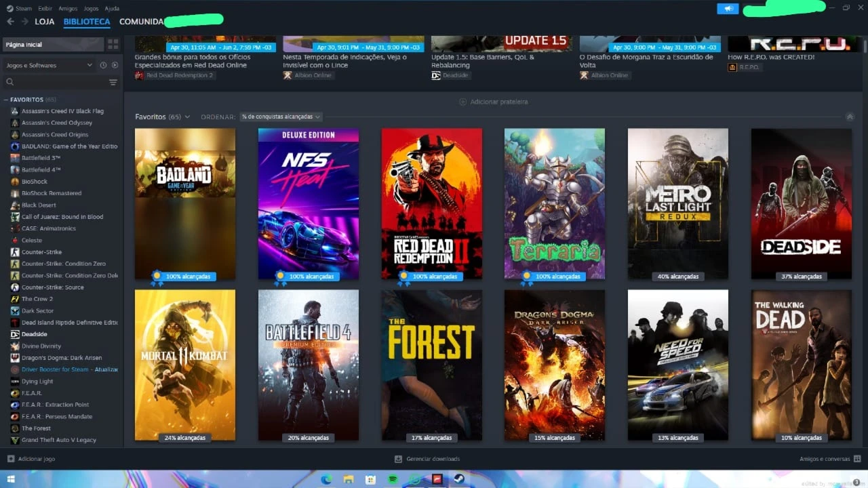Open The Forest game cover
Viewport: 868px width, 488px height.
pos(432,365)
